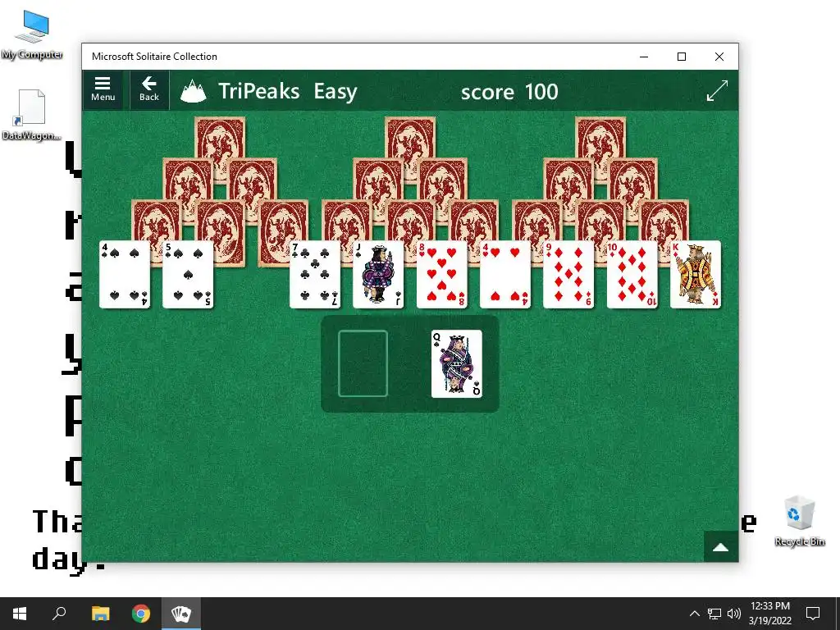Launch Google Chrome from taskbar
840x630 pixels.
tap(141, 614)
